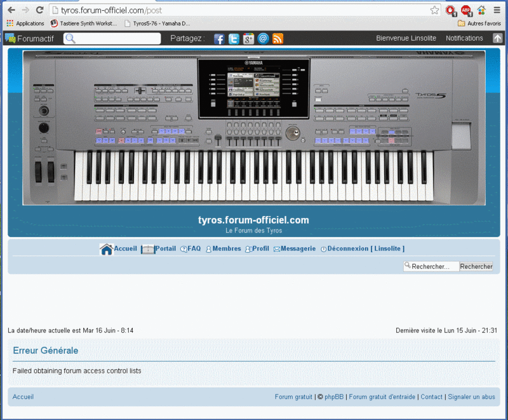Image resolution: width=508 pixels, height=420 pixels.
Task: Open the RSS feed icon
Action: pos(277,39)
